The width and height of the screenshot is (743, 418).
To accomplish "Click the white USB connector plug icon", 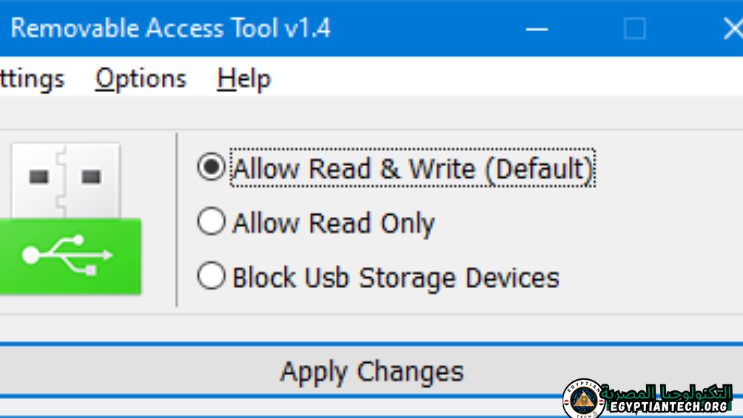I will [x=65, y=181].
